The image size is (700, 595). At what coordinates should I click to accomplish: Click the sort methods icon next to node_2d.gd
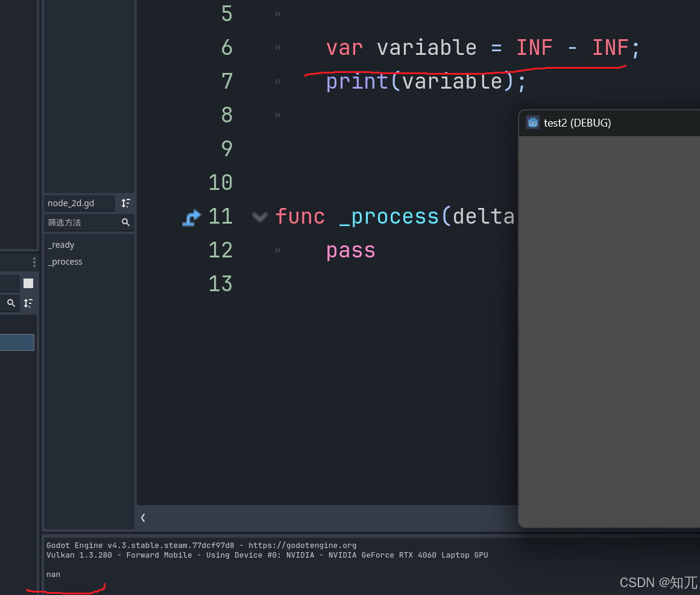pos(125,203)
